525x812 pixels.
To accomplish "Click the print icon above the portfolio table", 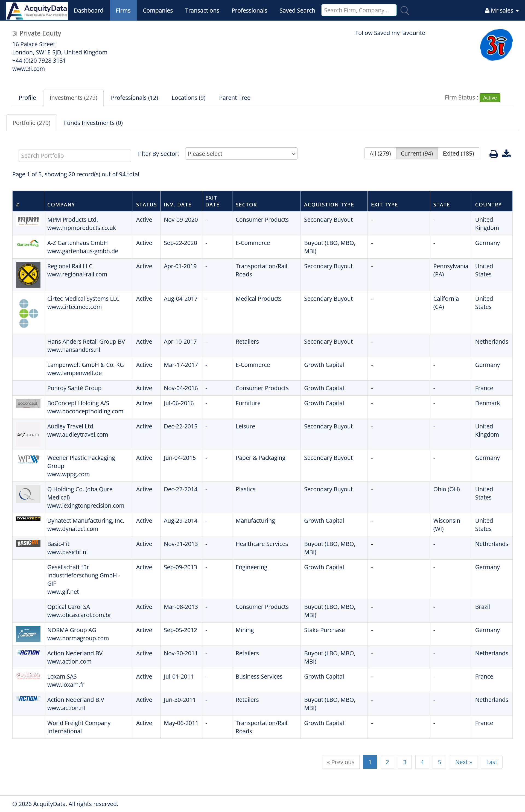I will 494,154.
